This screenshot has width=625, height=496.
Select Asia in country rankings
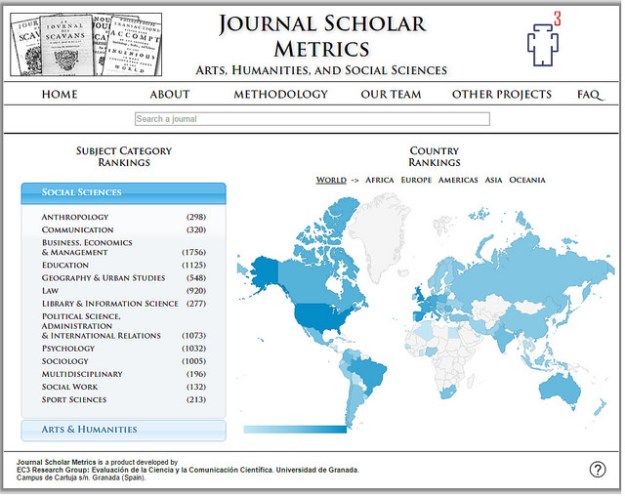(494, 180)
